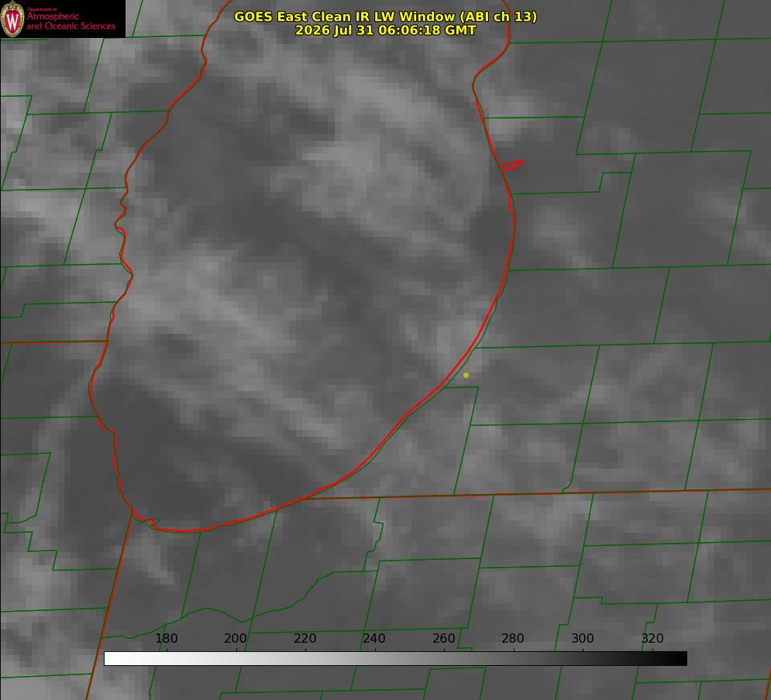Select the 200 colorbar tick label

[x=236, y=638]
